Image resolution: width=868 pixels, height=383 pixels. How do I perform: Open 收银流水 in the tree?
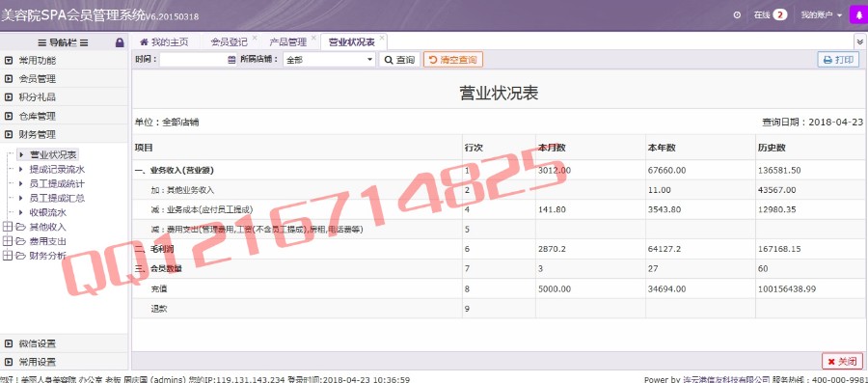click(47, 212)
